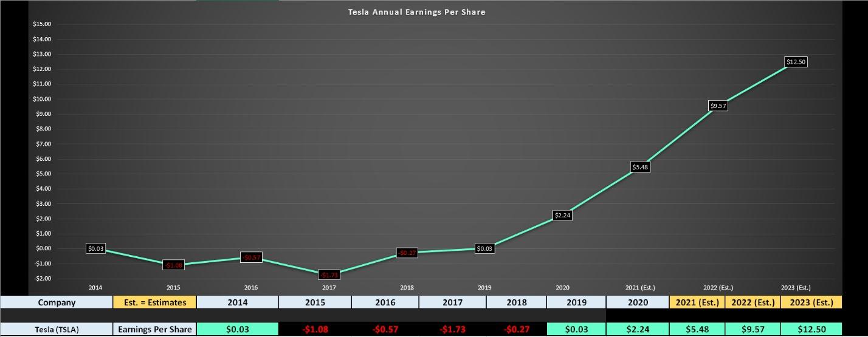The width and height of the screenshot is (868, 337).
Task: Click the 2019 x-axis label under the chart
Action: coord(484,288)
